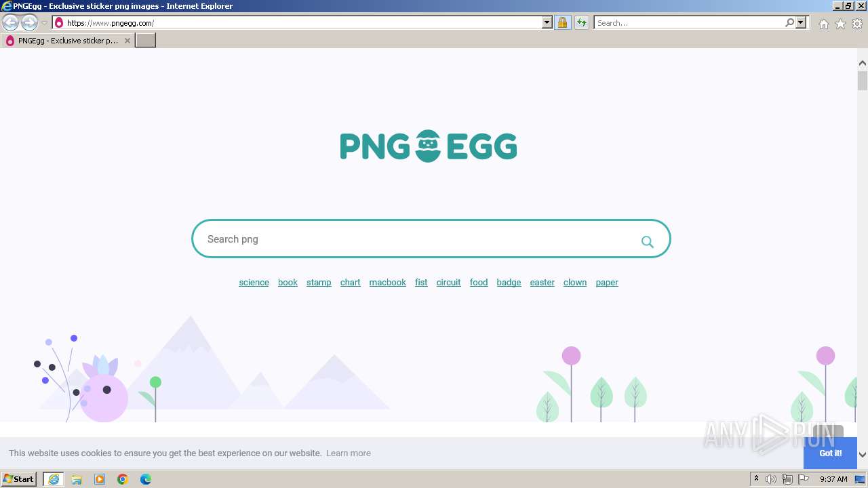Open the macbook tag link
Image resolution: width=868 pixels, height=488 pixels.
[388, 283]
